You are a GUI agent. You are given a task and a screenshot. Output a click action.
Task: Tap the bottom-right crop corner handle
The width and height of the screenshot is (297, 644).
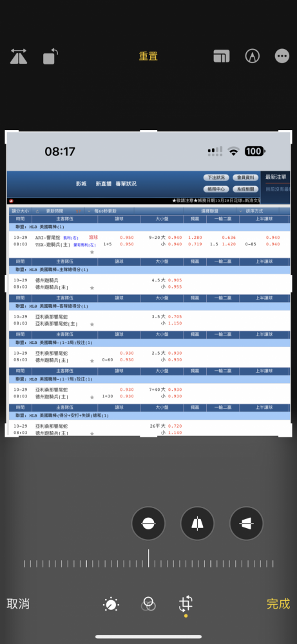point(291,435)
